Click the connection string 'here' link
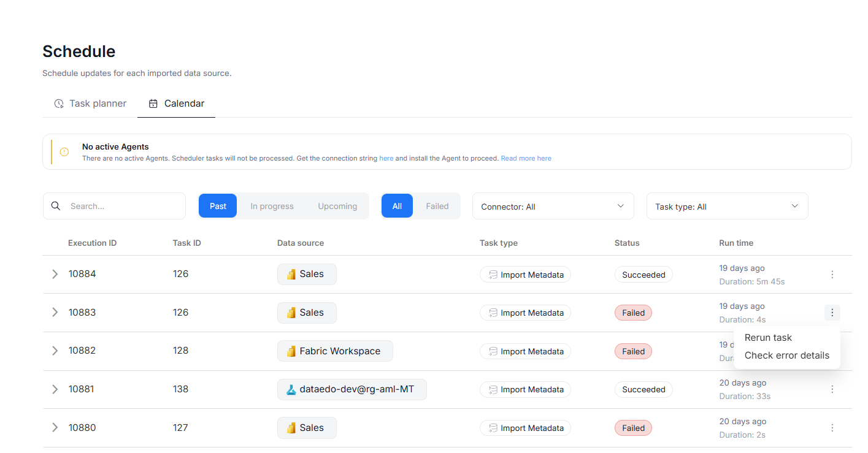The height and width of the screenshot is (453, 868). pyautogui.click(x=386, y=158)
